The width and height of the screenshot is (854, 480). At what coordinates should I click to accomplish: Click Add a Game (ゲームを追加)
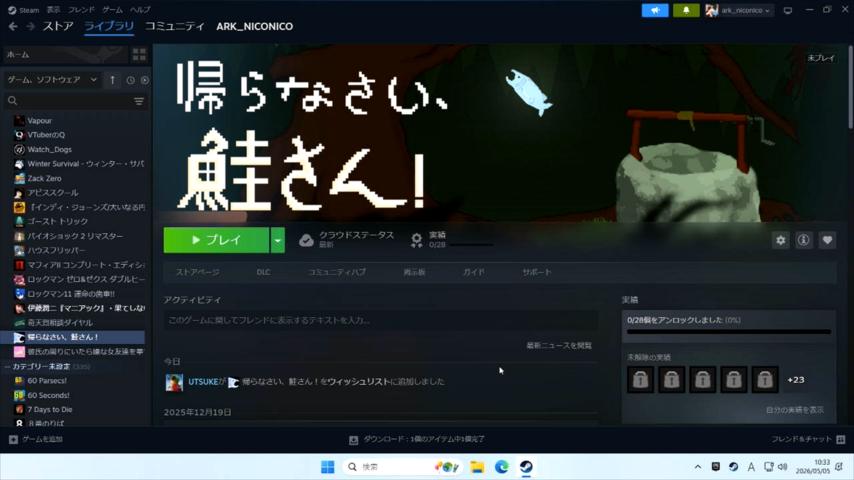36,439
